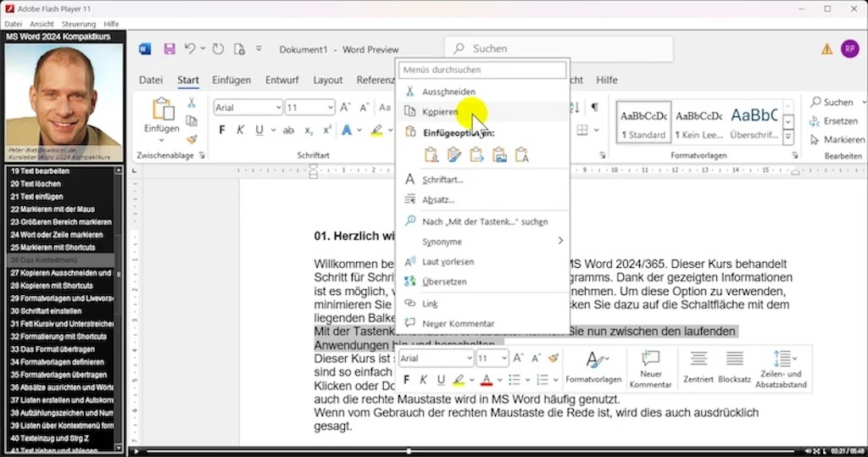Click the Copy icon in Zwischenablage group
The image size is (868, 457).
(192, 121)
